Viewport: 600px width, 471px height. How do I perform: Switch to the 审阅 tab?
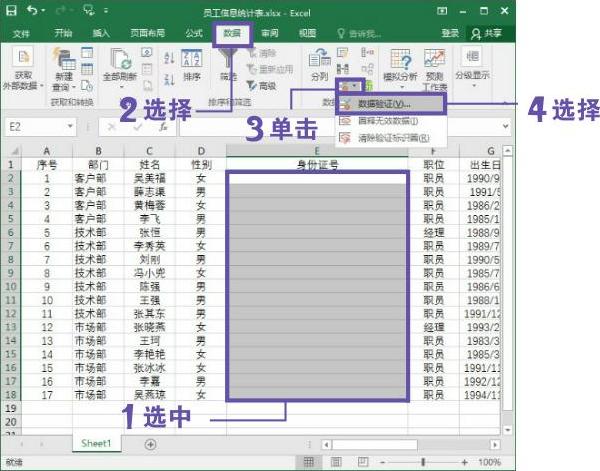point(270,33)
